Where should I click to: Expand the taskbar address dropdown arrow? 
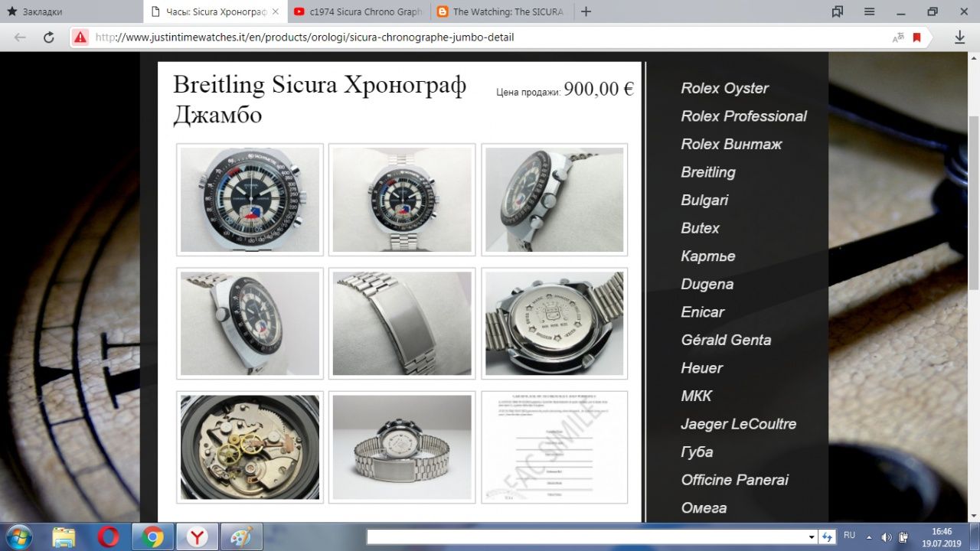click(x=812, y=536)
